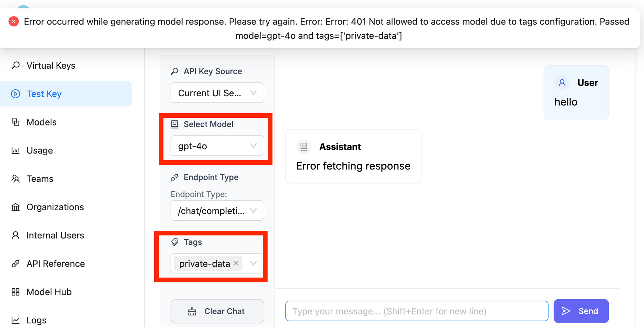Select the Virtual Keys magnifier icon

coord(16,65)
